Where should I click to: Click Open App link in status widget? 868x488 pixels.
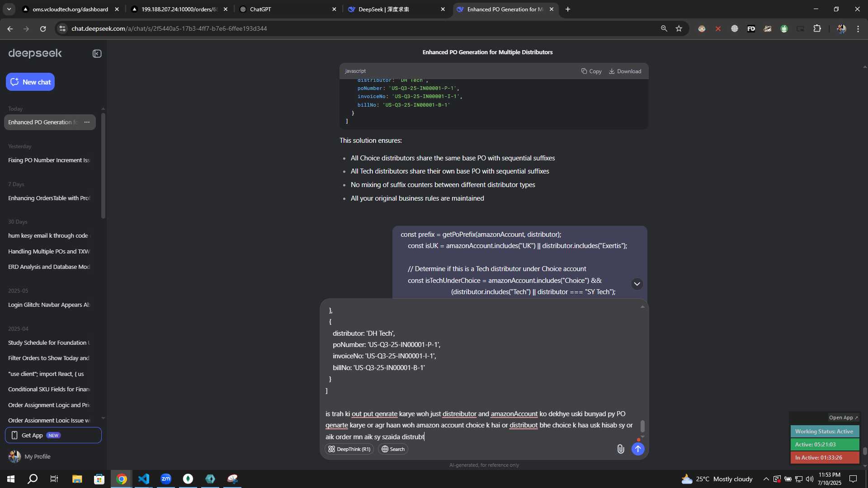click(x=843, y=418)
